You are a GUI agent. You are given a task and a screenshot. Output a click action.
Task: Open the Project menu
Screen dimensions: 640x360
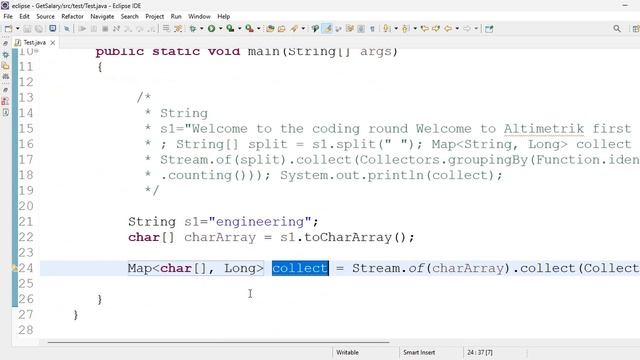(155, 16)
